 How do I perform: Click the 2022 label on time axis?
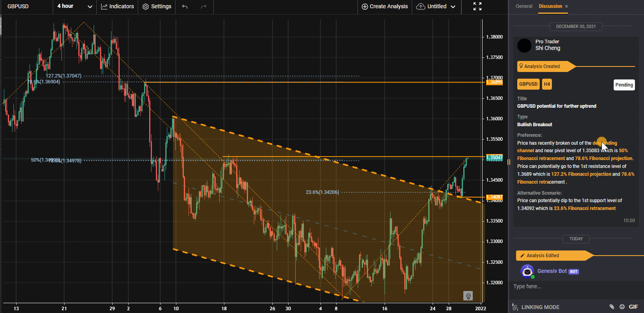[x=481, y=309]
